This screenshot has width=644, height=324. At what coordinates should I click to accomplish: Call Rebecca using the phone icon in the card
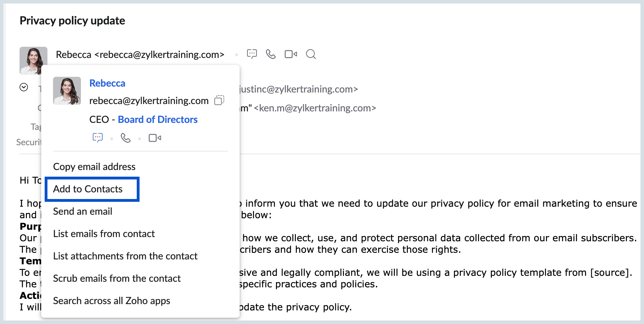click(126, 138)
